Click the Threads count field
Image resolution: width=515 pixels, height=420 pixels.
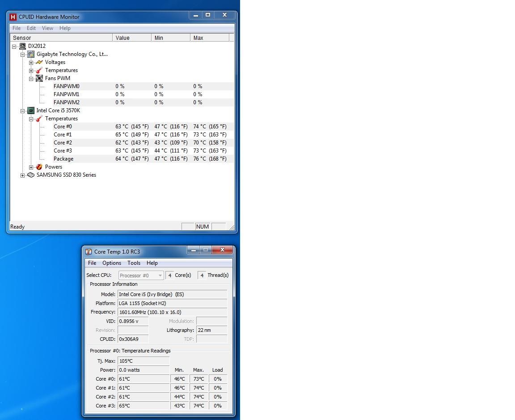tap(202, 276)
